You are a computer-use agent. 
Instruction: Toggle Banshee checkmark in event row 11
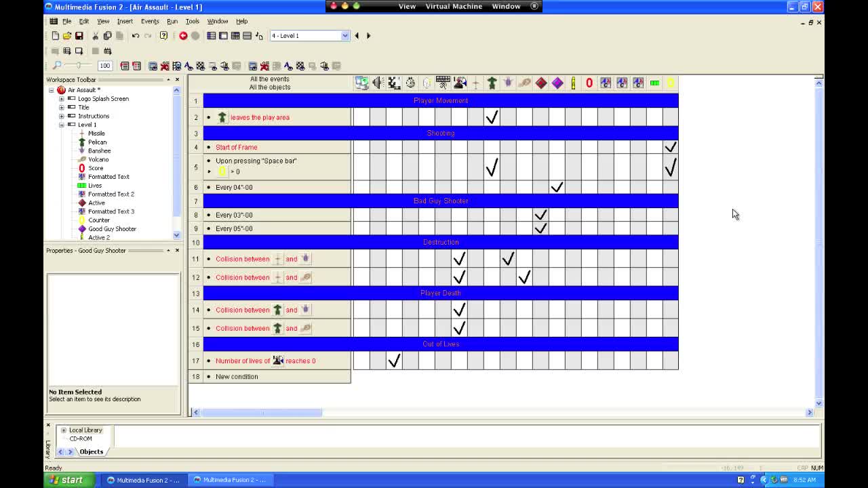click(508, 258)
